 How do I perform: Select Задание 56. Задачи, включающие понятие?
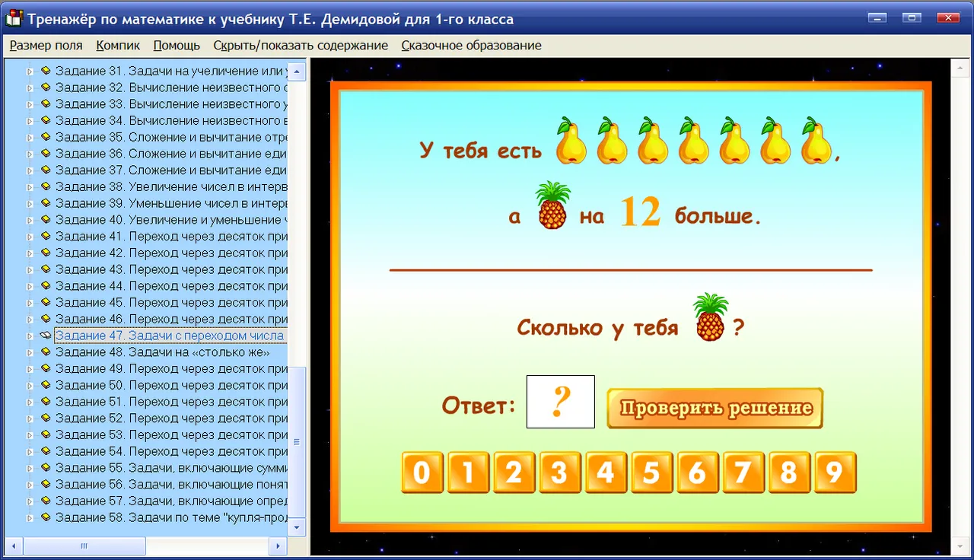tap(171, 485)
